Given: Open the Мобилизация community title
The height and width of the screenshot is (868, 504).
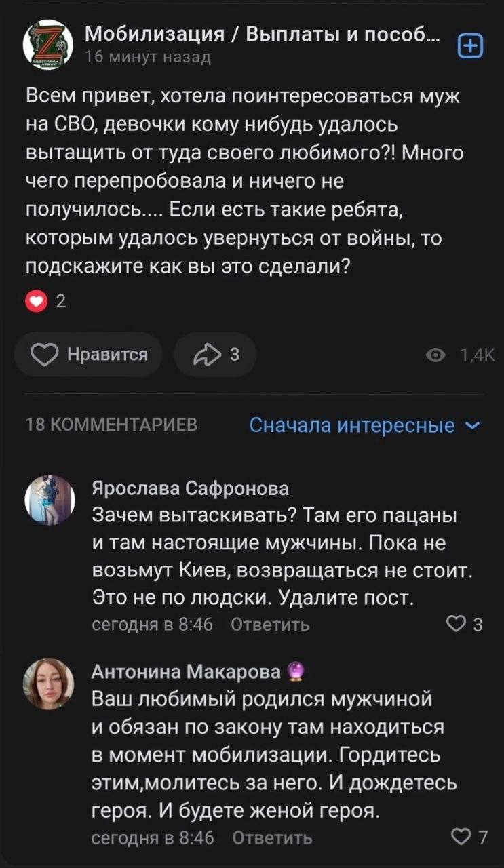Looking at the screenshot, I should 262,34.
